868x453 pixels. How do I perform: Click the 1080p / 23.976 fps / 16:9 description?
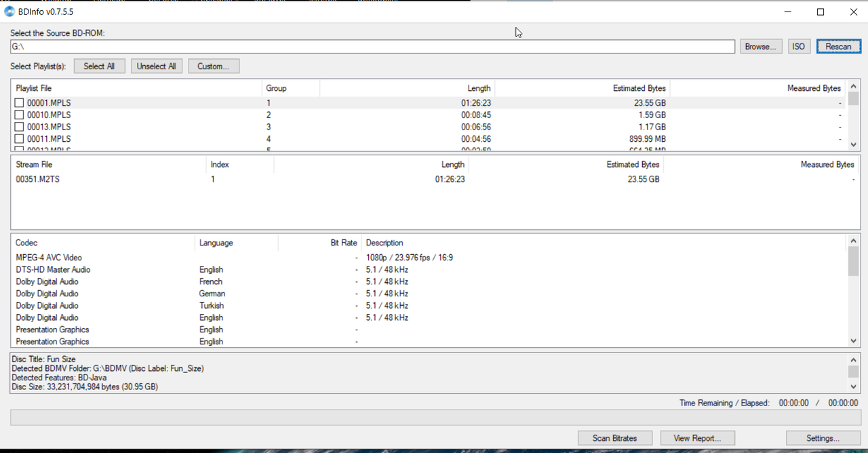[x=410, y=258]
